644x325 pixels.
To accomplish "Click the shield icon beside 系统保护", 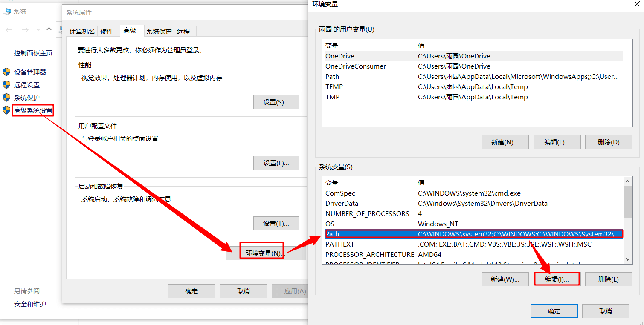I will [6, 97].
